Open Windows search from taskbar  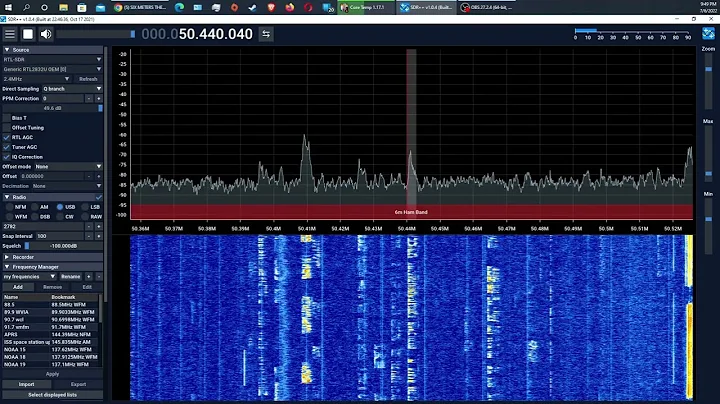point(26,7)
